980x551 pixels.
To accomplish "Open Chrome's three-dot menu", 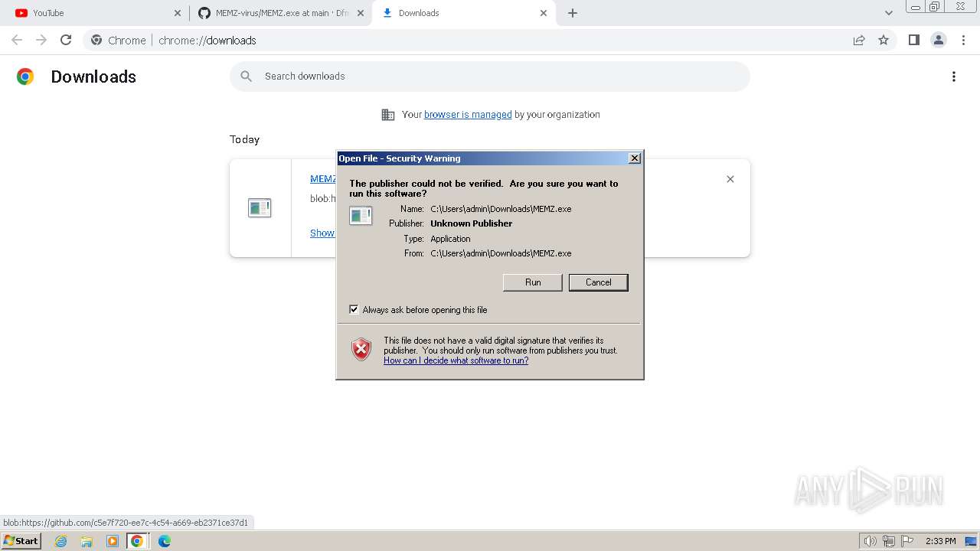I will (963, 40).
